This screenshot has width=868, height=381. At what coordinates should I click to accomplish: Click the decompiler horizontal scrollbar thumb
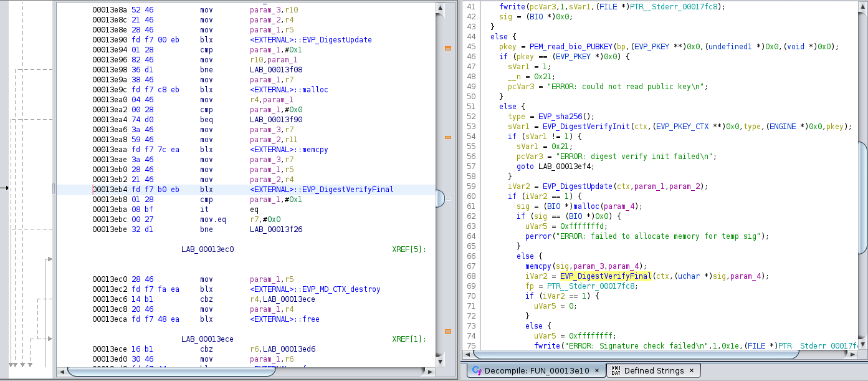(x=634, y=354)
